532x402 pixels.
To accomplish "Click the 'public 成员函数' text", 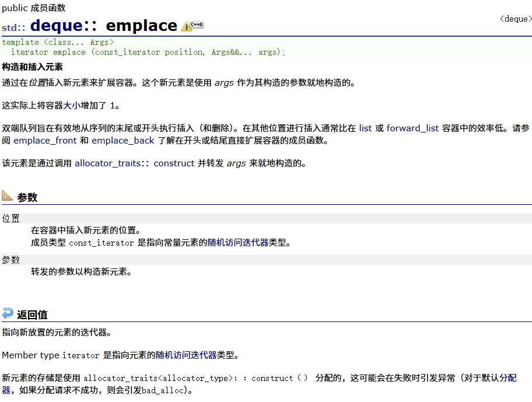I will pyautogui.click(x=34, y=8).
